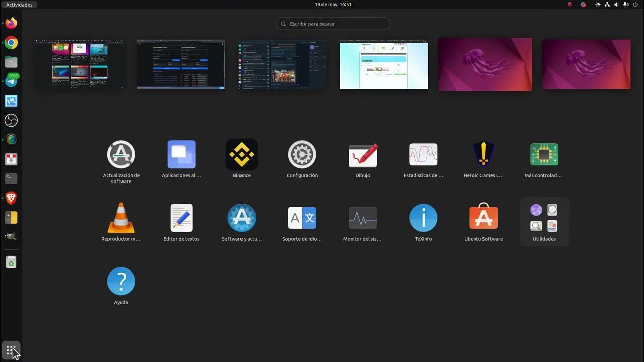Image resolution: width=644 pixels, height=362 pixels.
Task: Open the Estadísticas de energía app
Action: click(x=423, y=155)
